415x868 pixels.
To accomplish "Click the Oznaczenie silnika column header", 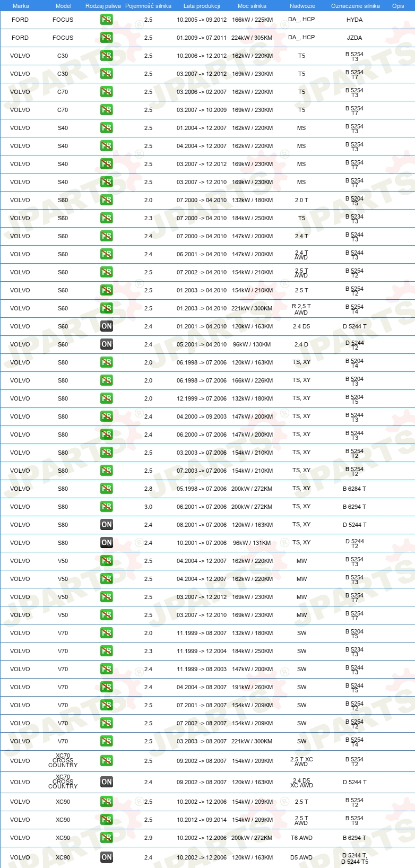I will [355, 6].
